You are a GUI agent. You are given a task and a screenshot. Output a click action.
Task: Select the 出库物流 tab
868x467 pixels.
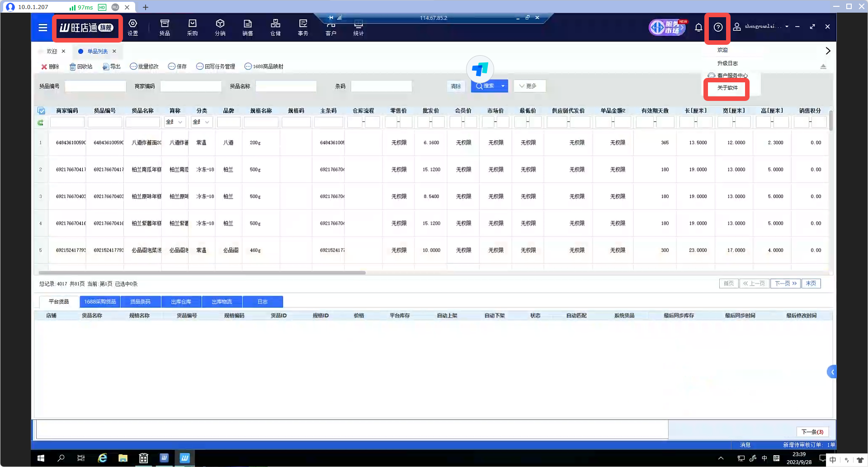click(x=222, y=301)
